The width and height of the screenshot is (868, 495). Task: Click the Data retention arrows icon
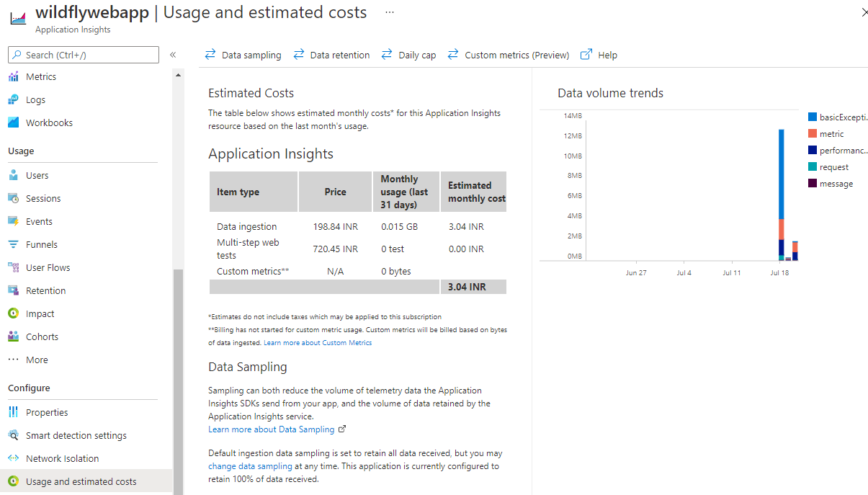click(x=299, y=55)
